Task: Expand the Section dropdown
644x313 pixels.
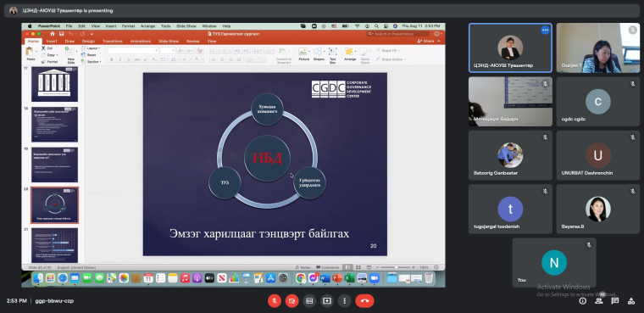Action: coord(91,62)
